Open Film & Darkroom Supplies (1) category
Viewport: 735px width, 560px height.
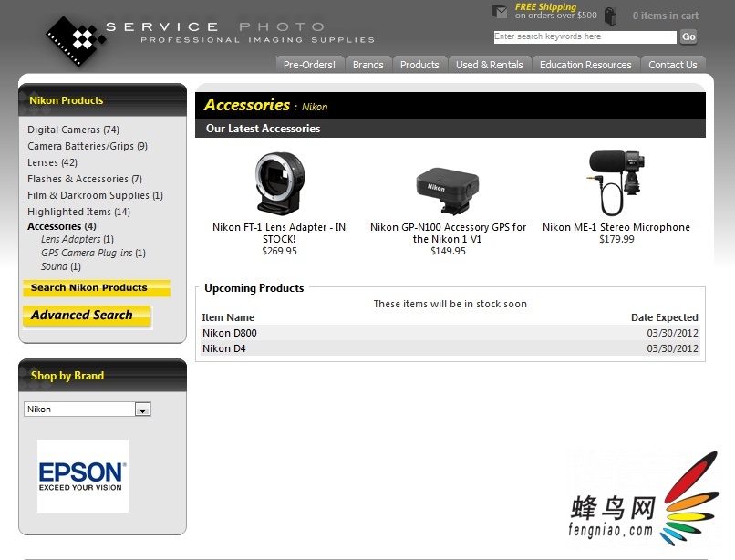(x=95, y=195)
